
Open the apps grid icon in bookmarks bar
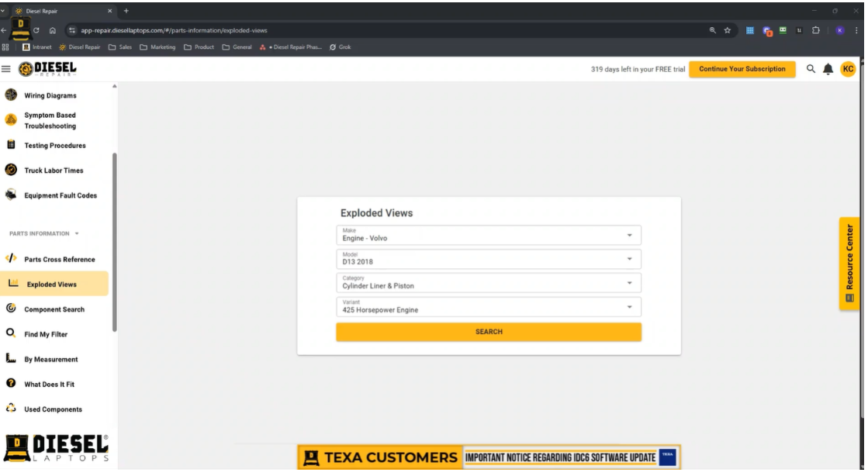click(5, 47)
